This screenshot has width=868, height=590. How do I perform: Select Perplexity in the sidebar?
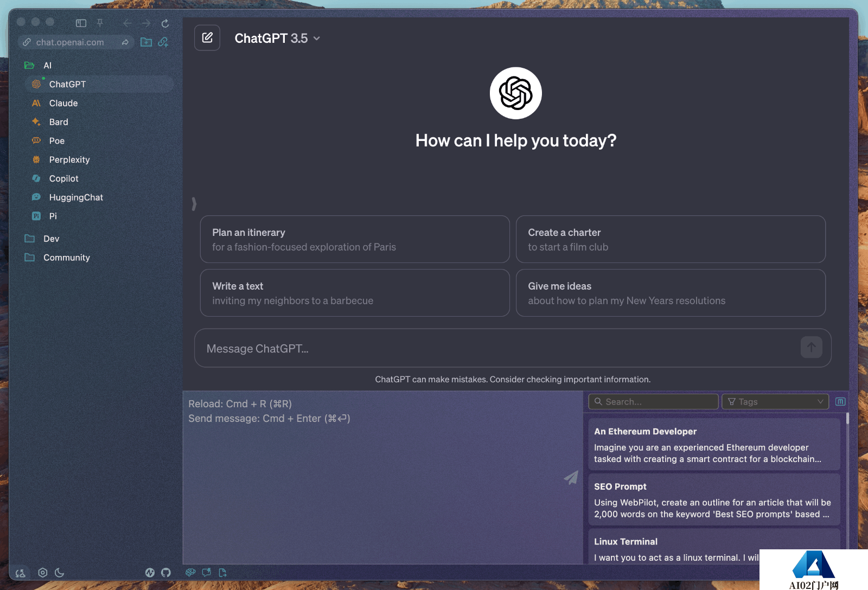point(99,159)
